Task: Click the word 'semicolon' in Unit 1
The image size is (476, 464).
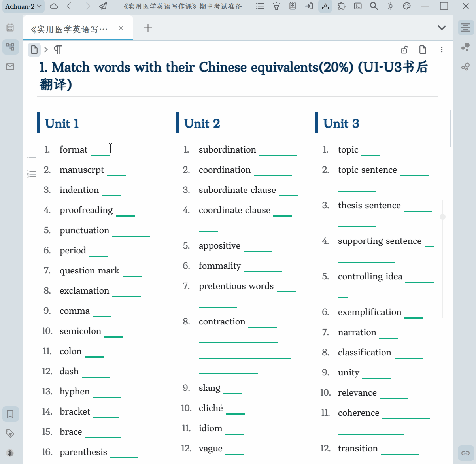Action: coord(80,331)
